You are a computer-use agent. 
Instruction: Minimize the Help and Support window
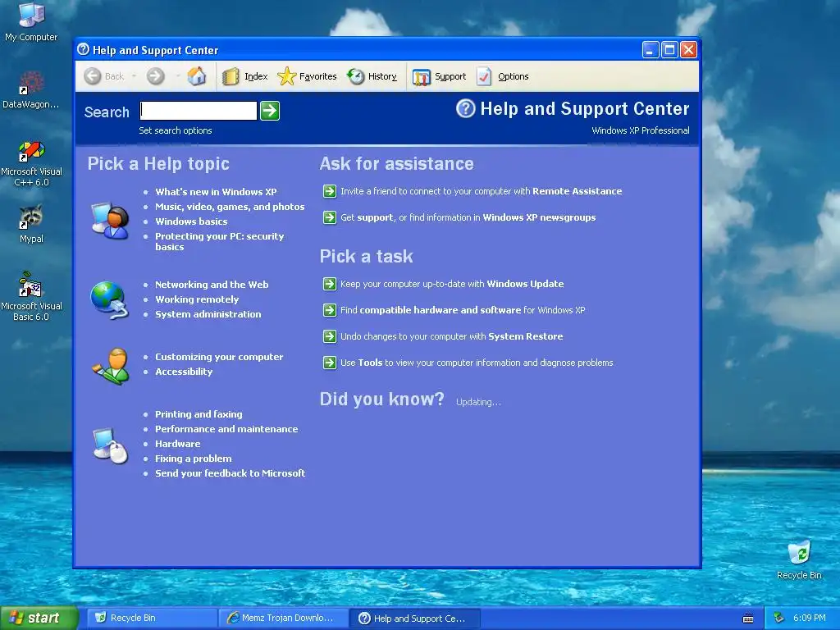[x=651, y=50]
